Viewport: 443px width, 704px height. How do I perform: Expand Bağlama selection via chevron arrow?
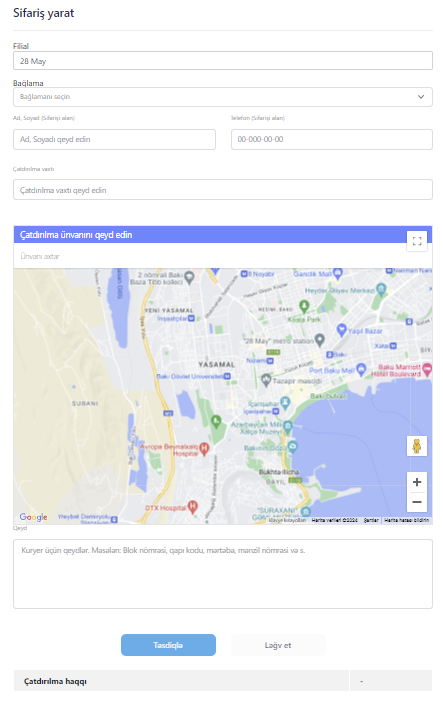(x=421, y=97)
